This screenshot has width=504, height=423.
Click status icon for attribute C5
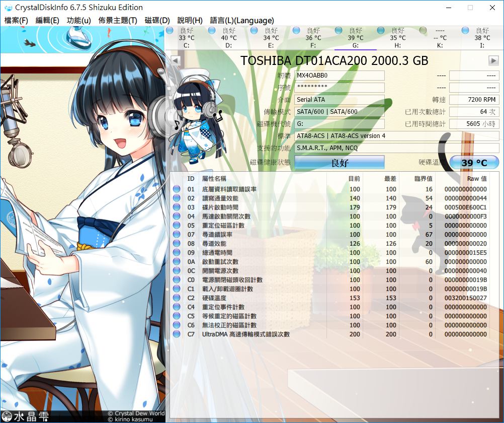[177, 316]
